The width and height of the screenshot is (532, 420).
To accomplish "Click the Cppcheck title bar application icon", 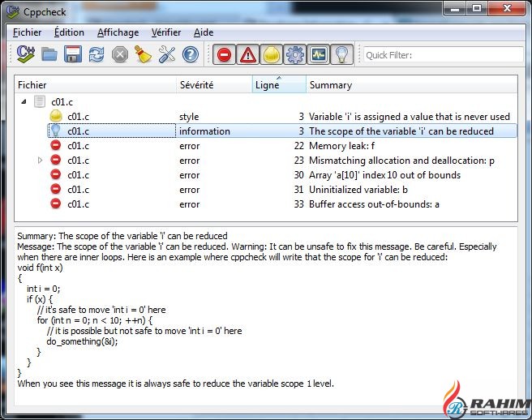I will coord(13,12).
